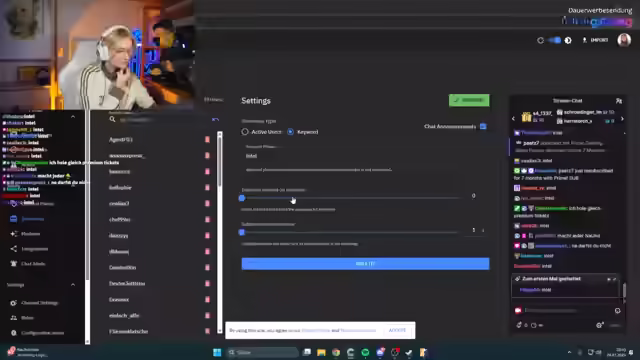Open chat settings gear icon
Viewport: 640px width, 360px height.
(x=600, y=325)
